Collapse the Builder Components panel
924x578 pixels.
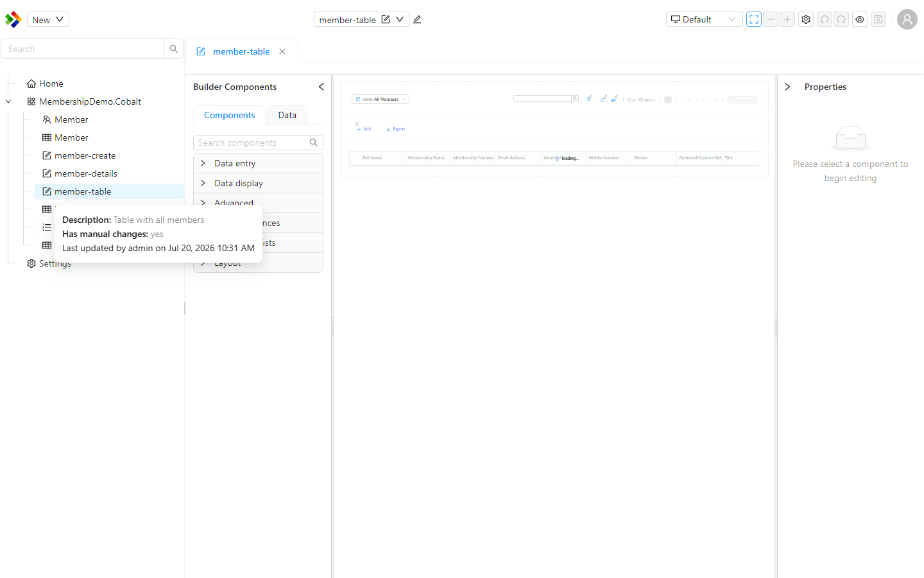pos(321,87)
